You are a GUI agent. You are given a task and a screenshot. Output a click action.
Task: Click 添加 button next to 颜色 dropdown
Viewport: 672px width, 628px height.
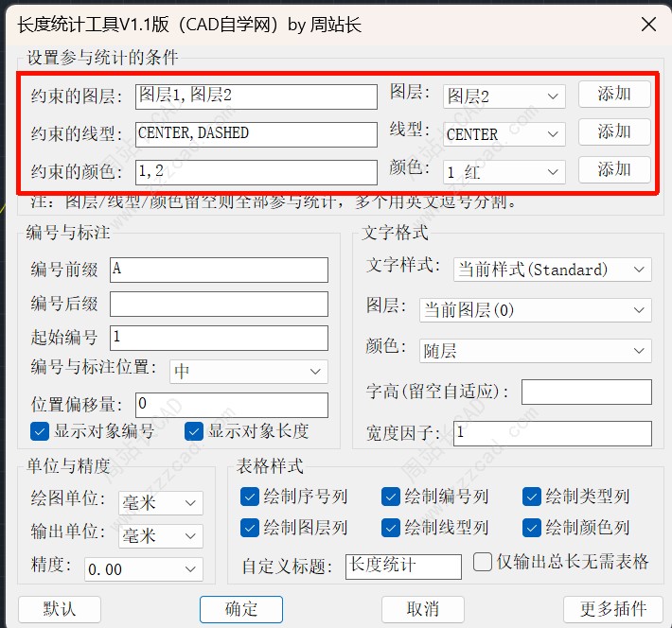pos(614,170)
